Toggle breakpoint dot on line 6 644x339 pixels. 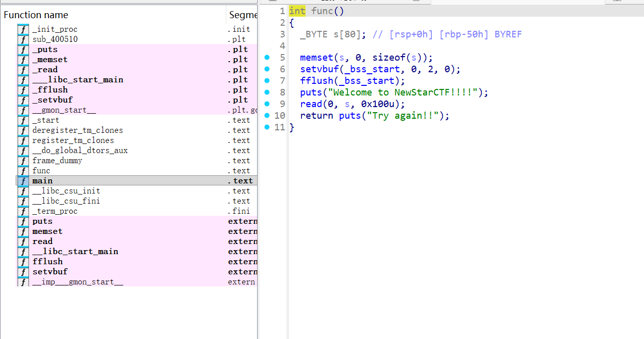(267, 69)
